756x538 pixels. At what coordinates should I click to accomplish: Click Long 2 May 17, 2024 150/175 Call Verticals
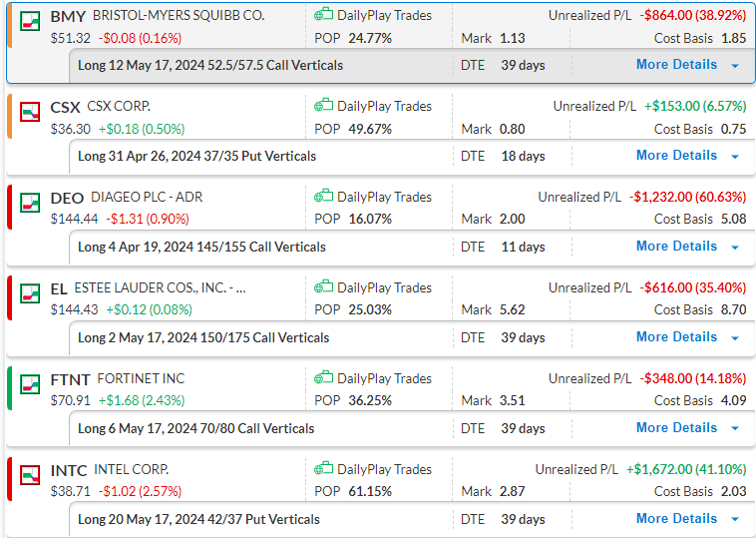click(x=203, y=337)
